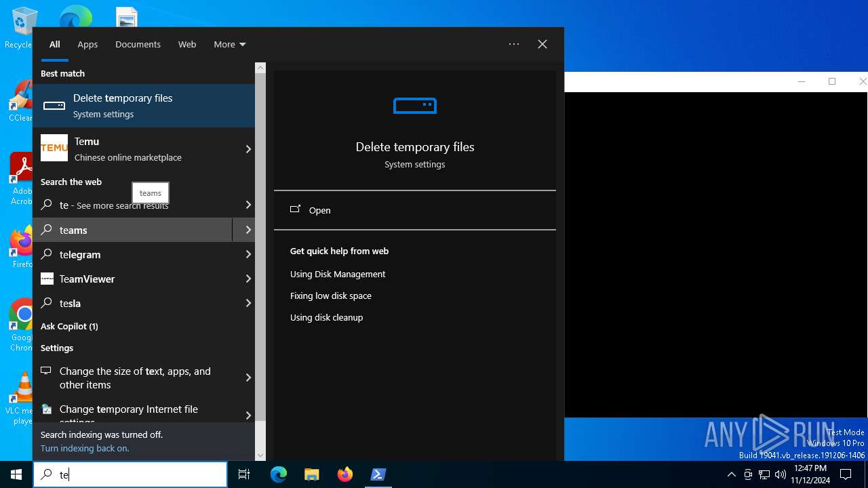
Task: Select Google Chrome desktop icon
Action: pos(22,325)
